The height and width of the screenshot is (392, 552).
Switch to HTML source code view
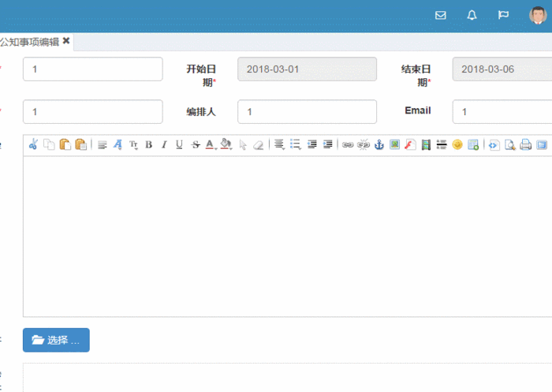(x=494, y=145)
